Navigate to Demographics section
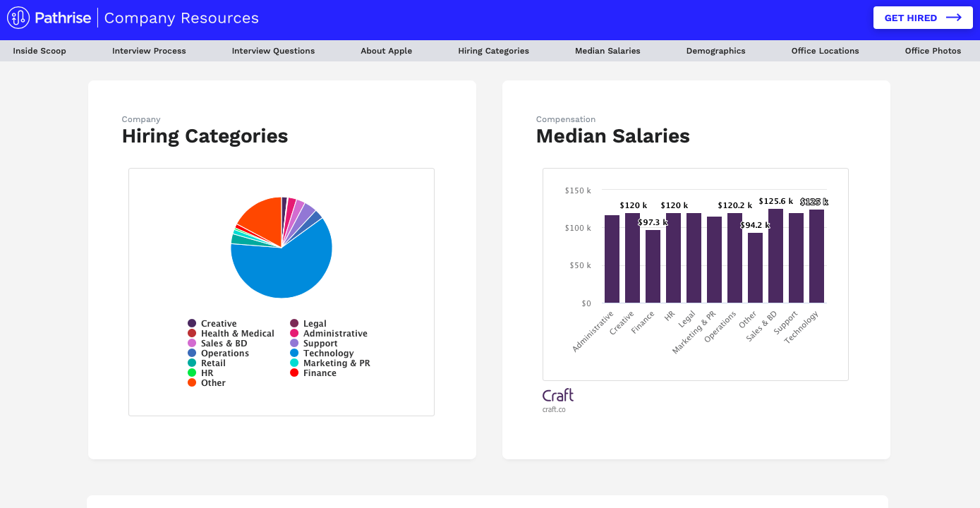980x508 pixels. (715, 51)
